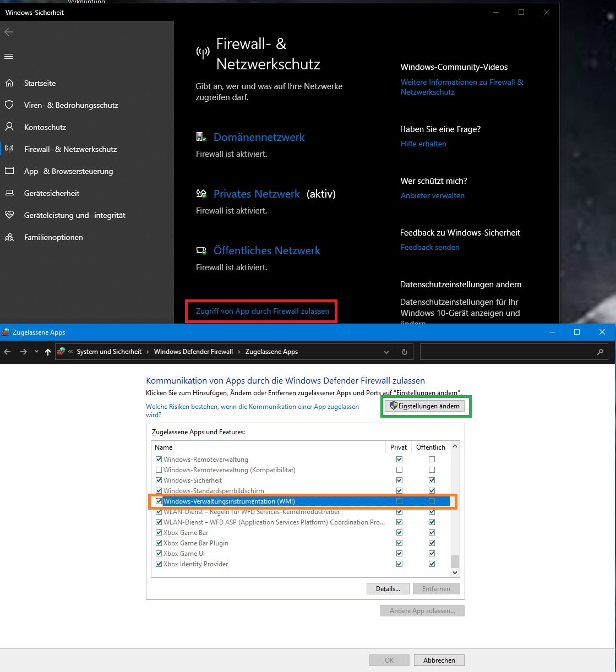Click the Öffentlich column header
This screenshot has width=616, height=672.
click(x=430, y=447)
